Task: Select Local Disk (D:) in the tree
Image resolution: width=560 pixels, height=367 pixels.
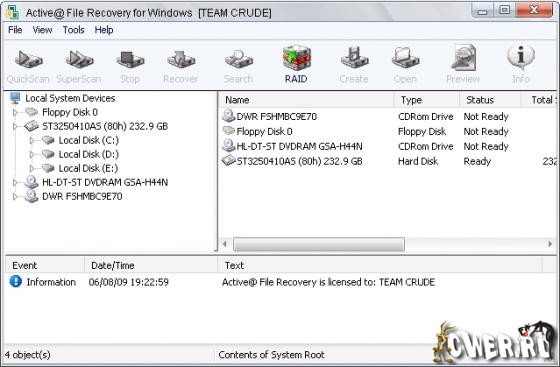Action: [89, 155]
